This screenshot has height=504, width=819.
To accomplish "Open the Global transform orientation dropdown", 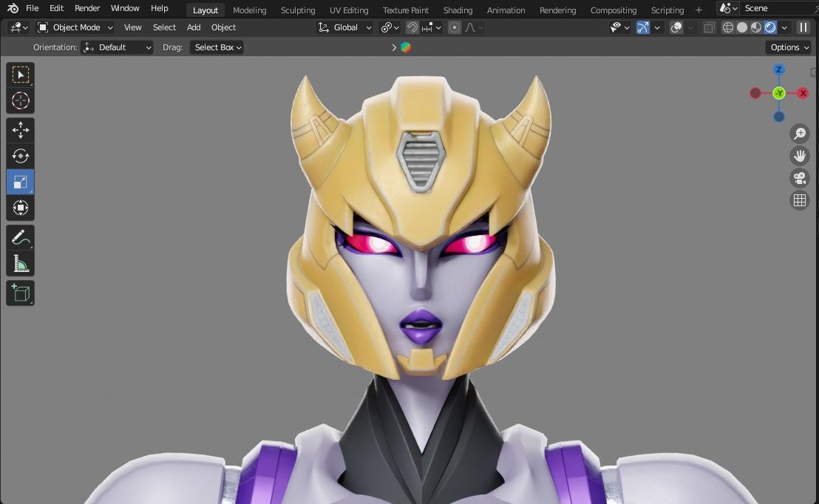I will click(344, 27).
